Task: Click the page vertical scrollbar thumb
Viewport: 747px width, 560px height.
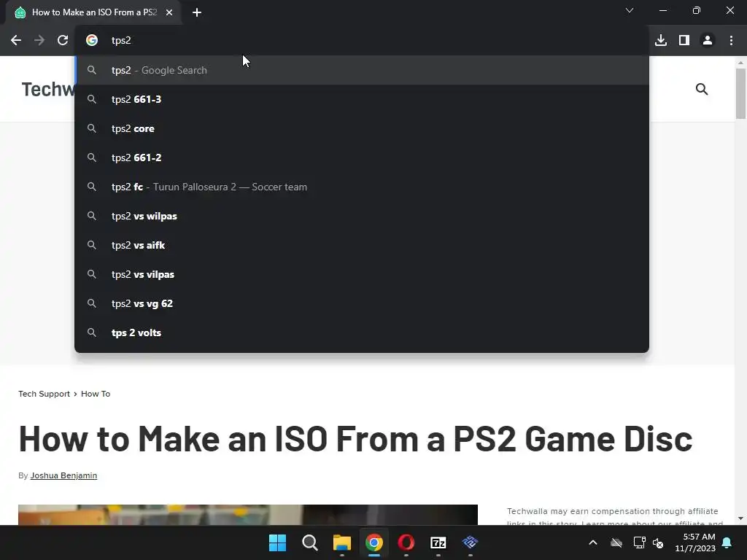Action: pos(741,93)
